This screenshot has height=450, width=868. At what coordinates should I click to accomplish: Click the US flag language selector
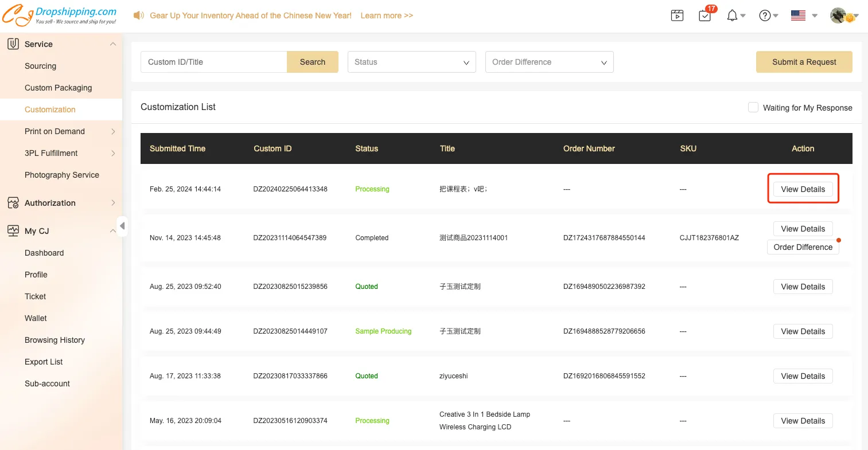(x=798, y=16)
